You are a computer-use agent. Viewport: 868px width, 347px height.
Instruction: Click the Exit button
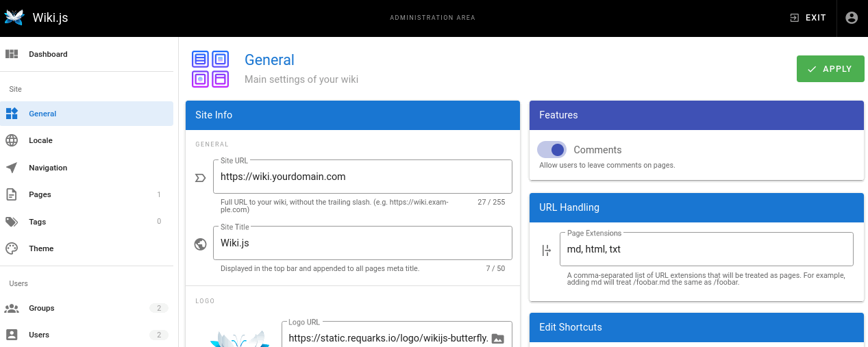808,18
